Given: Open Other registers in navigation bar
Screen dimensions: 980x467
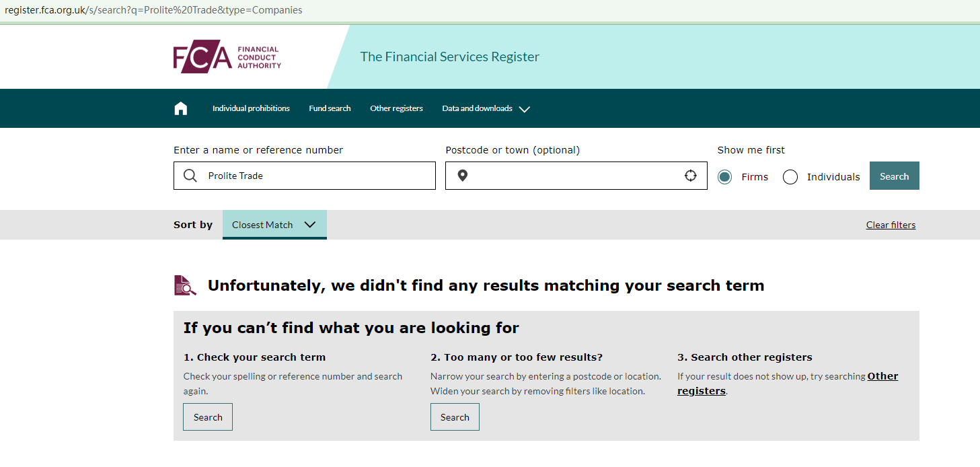Looking at the screenshot, I should [396, 108].
